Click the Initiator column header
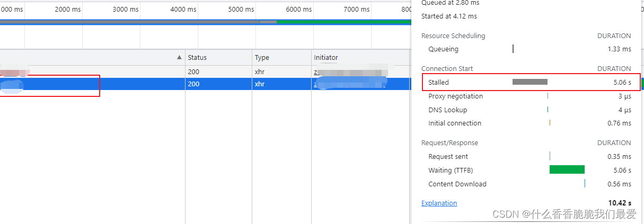This screenshot has width=644, height=224. (326, 57)
